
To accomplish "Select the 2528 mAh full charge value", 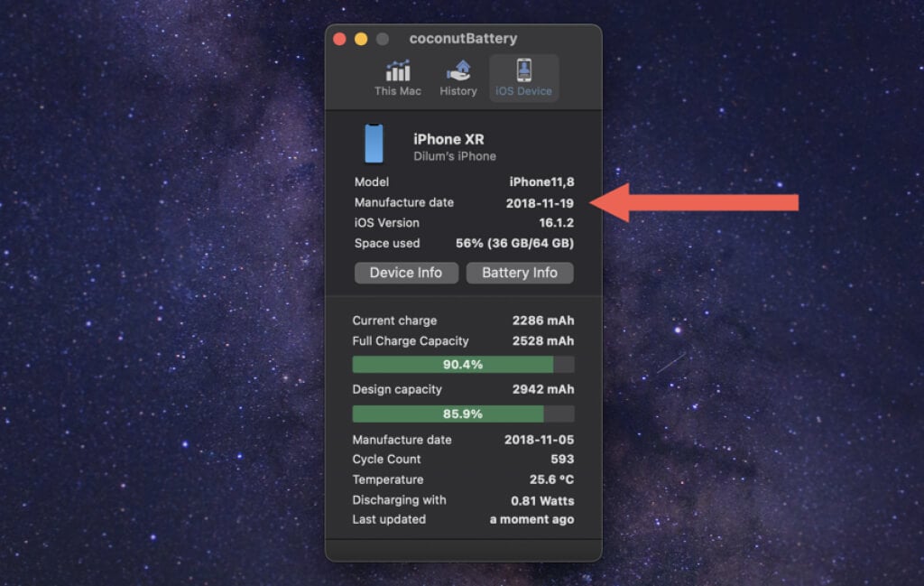I will (542, 341).
